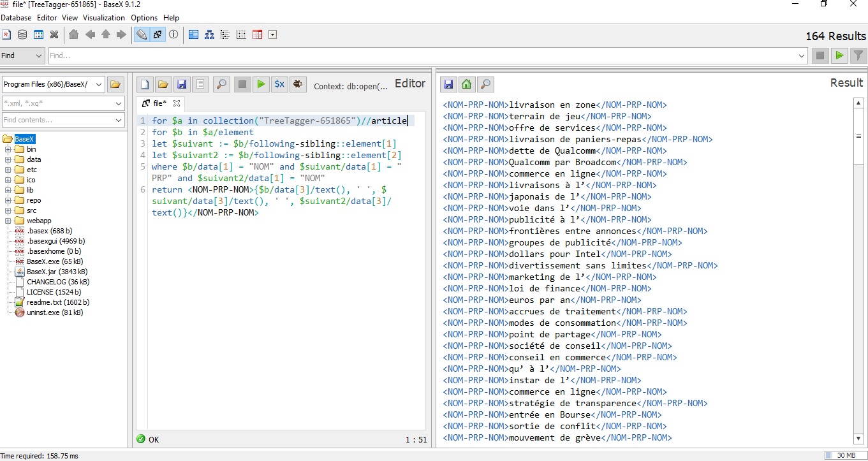Save the query using the editor's floppy disk icon
This screenshot has height=461, width=868.
point(182,84)
